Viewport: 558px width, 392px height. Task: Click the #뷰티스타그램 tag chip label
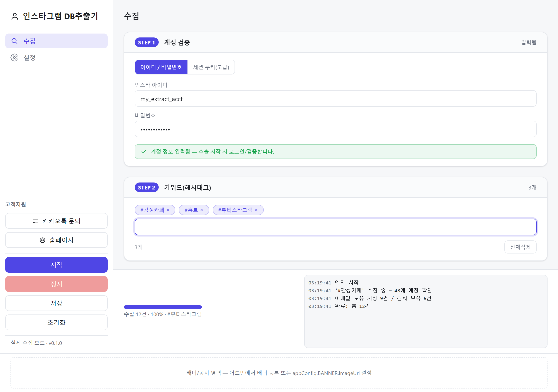(x=235, y=210)
